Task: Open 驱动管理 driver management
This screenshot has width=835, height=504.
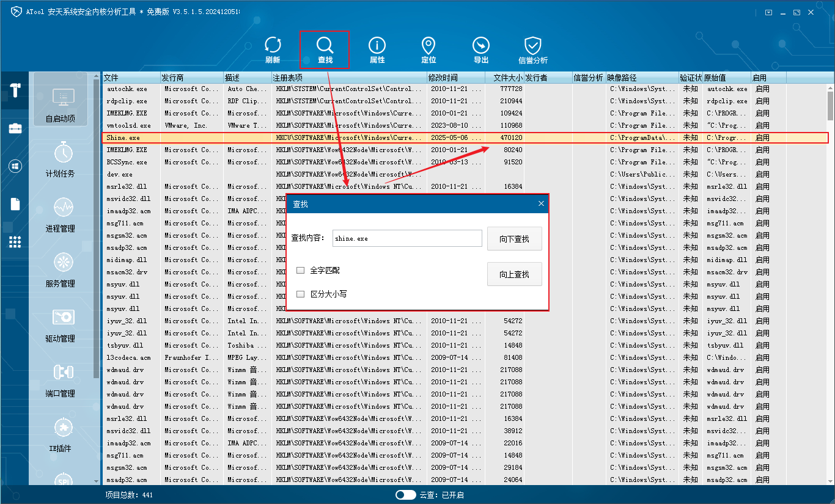Action: point(61,324)
